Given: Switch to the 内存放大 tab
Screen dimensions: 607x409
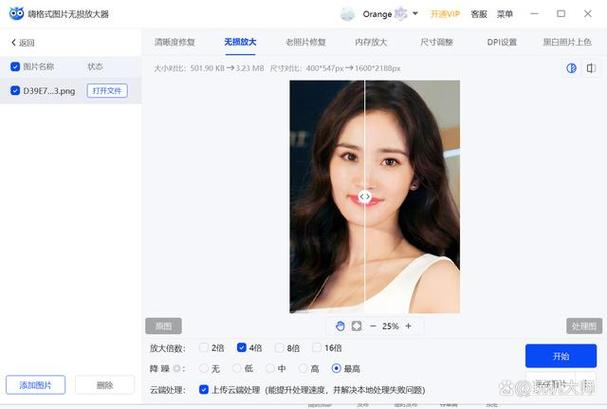Looking at the screenshot, I should tap(371, 42).
